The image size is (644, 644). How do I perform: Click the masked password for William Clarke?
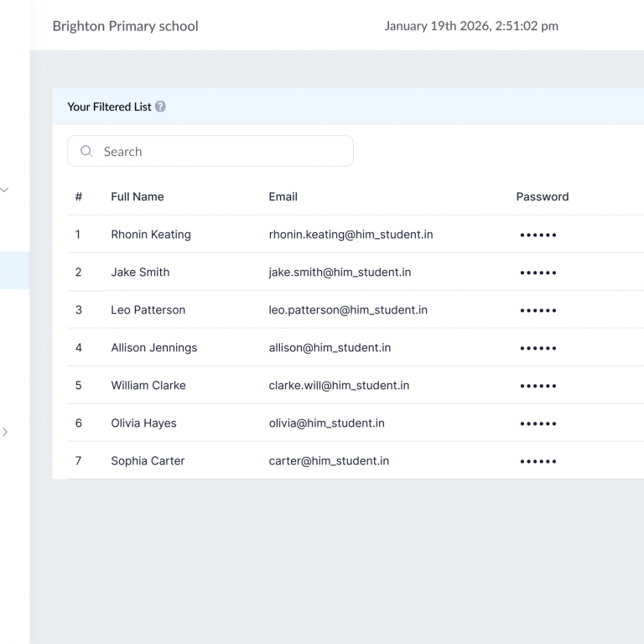click(538, 387)
